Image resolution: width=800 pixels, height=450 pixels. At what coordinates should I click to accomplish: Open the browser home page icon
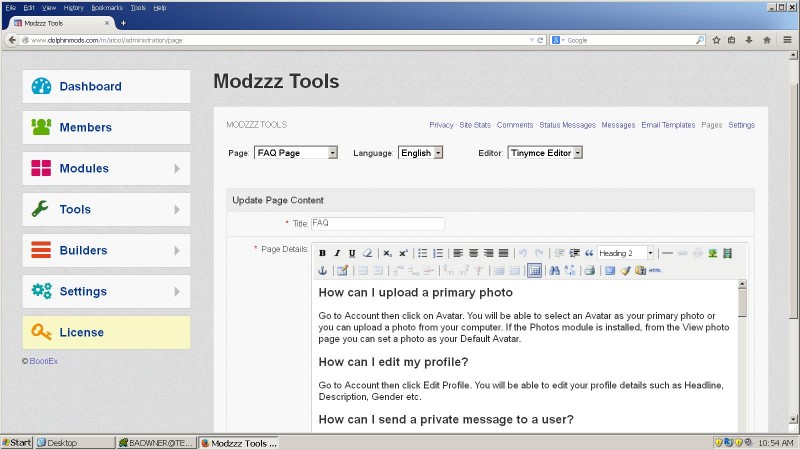click(767, 40)
